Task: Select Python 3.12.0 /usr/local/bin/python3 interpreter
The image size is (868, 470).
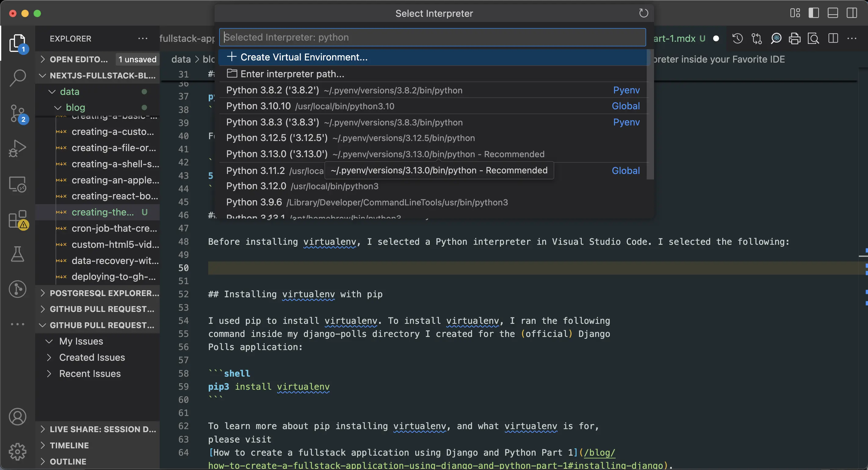Action: point(433,186)
